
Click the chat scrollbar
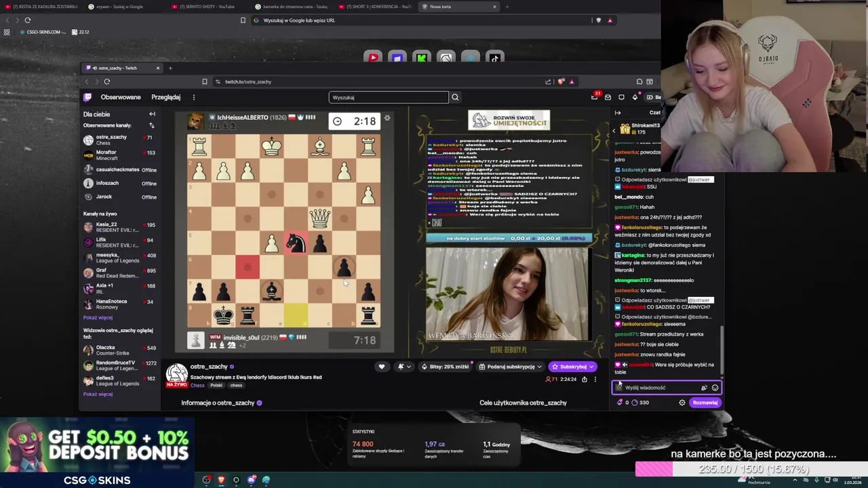(722, 349)
